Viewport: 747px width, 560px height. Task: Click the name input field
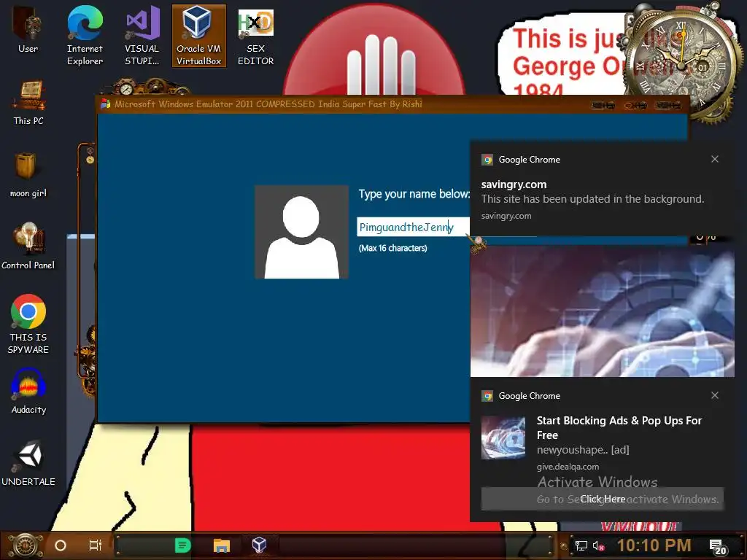point(413,227)
